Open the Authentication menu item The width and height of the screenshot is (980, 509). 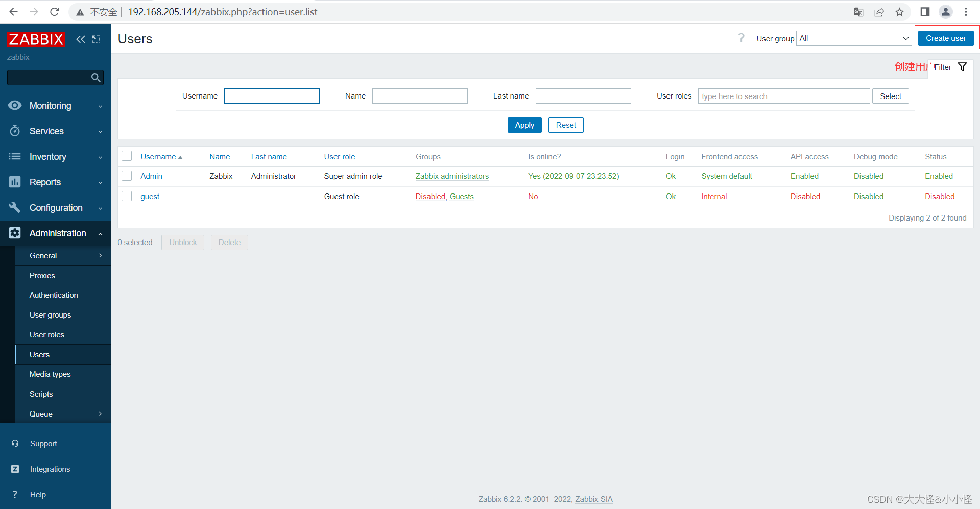(x=63, y=295)
